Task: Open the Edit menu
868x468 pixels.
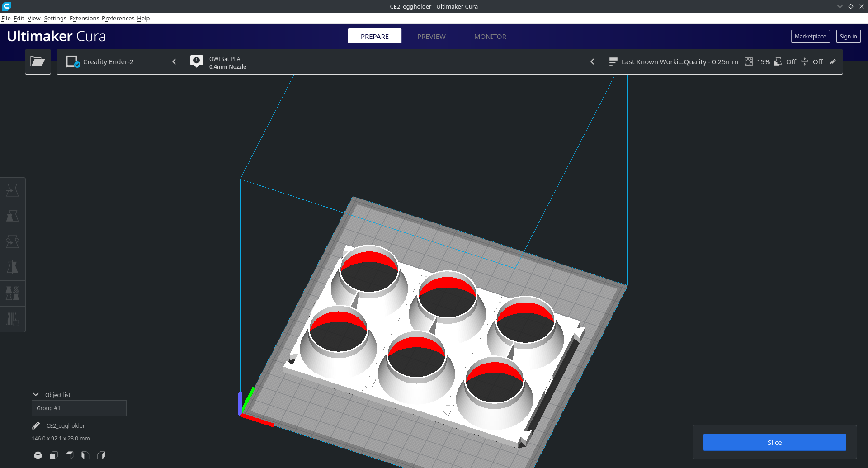Action: [19, 18]
